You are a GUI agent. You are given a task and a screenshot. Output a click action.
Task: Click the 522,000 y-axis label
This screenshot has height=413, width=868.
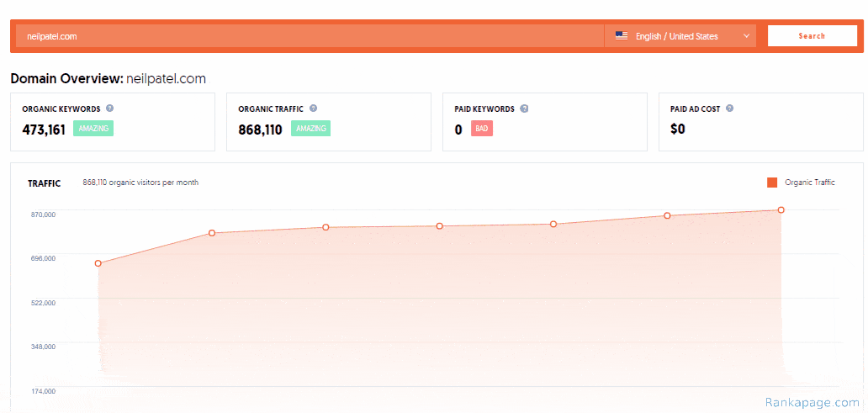41,303
